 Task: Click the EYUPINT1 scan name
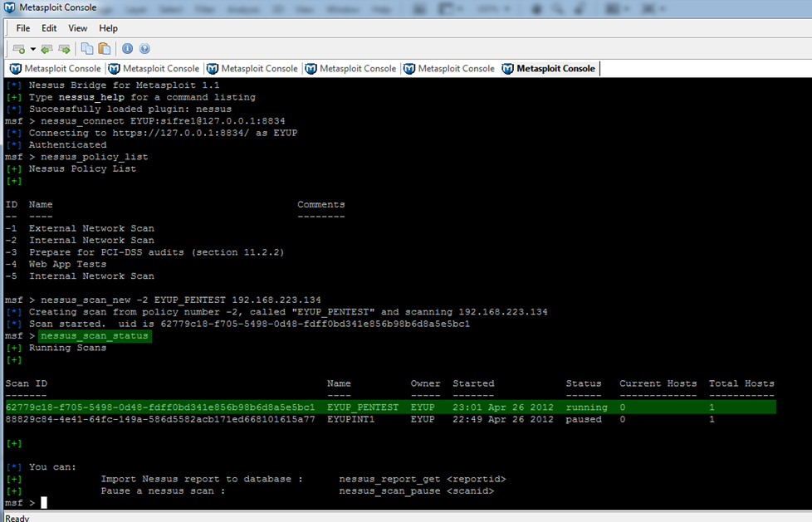[x=350, y=419]
